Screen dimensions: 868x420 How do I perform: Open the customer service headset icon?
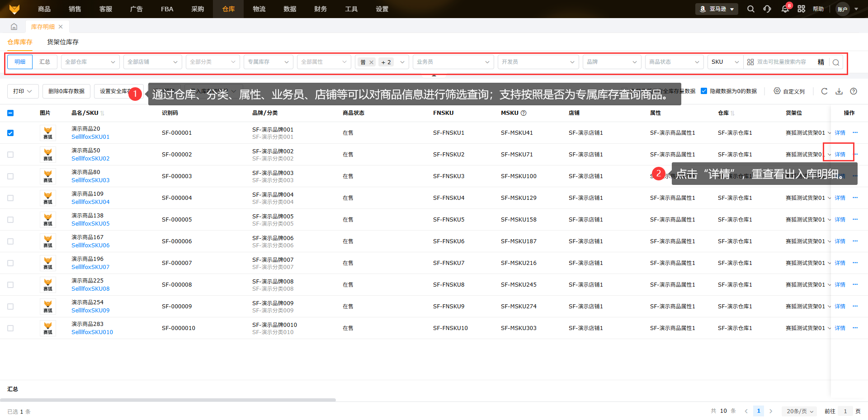767,9
